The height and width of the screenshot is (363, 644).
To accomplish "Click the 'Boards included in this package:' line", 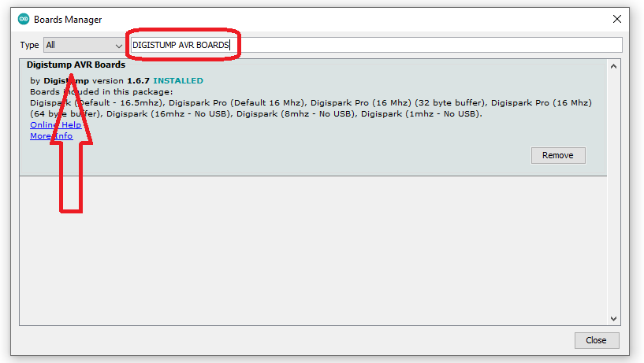I will click(102, 92).
